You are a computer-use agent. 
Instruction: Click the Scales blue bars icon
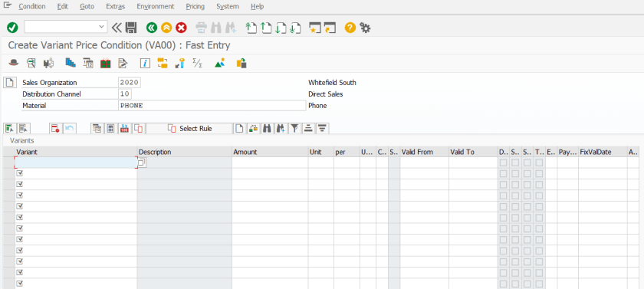[x=71, y=63]
